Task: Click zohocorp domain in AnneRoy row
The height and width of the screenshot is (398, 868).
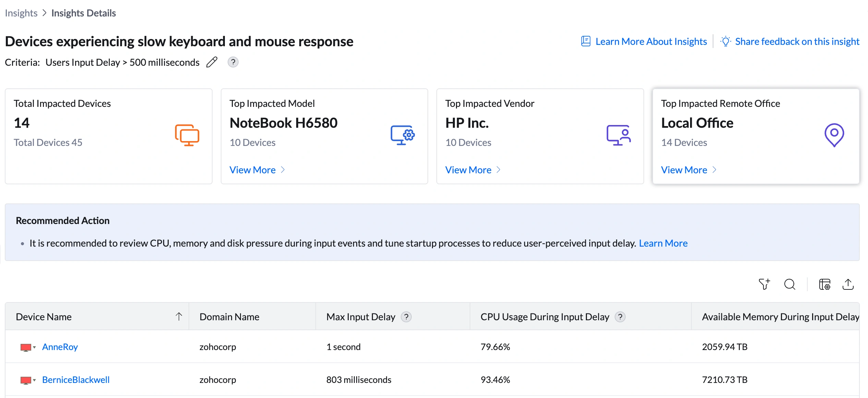Action: pos(218,347)
